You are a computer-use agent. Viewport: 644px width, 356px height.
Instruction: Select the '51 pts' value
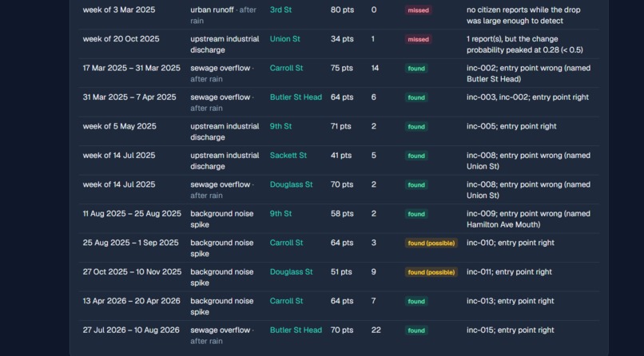[341, 272]
